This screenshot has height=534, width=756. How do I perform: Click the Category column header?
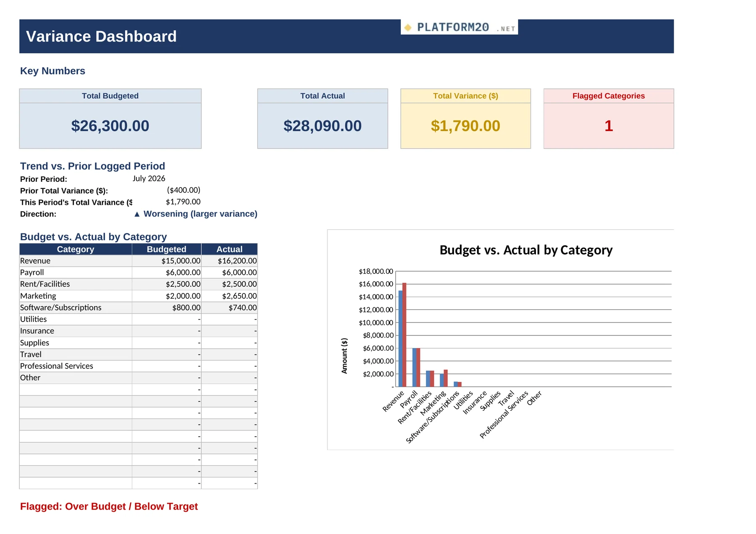(x=76, y=249)
